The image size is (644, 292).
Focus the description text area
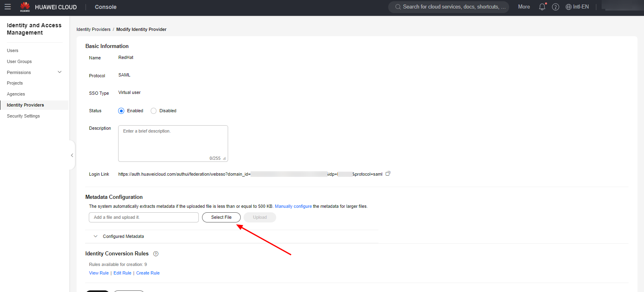[173, 143]
